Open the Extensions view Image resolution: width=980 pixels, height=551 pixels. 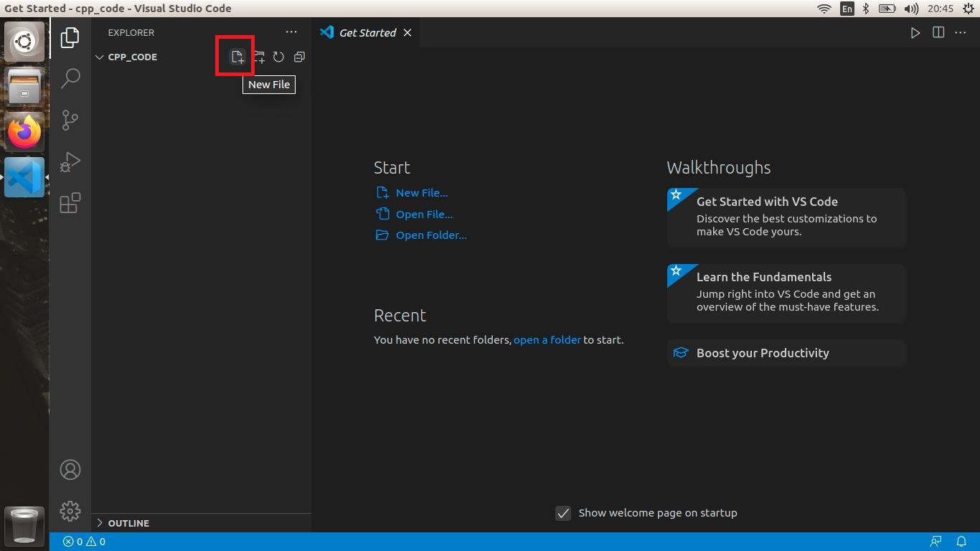pos(70,203)
